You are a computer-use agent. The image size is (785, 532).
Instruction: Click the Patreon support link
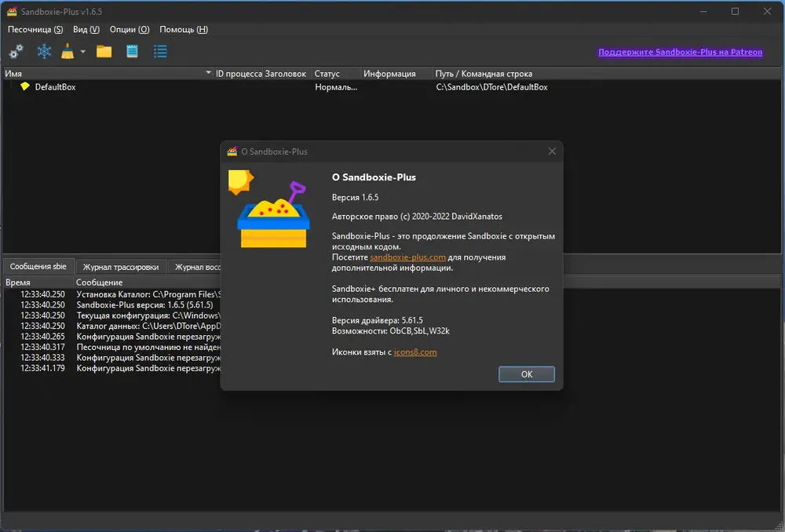(x=681, y=52)
